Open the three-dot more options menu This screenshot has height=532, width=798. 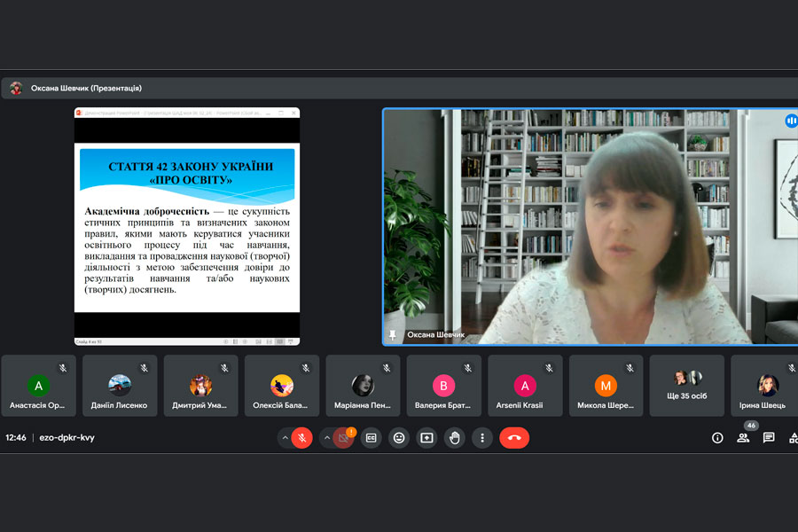pos(481,437)
